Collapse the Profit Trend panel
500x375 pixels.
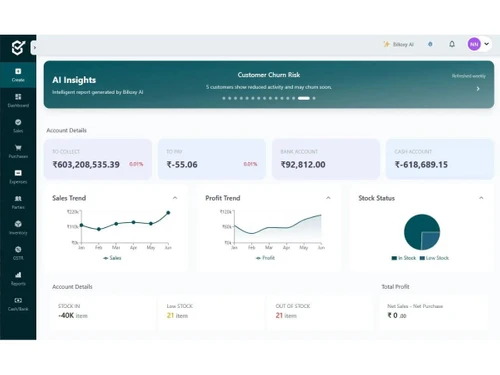(x=328, y=198)
